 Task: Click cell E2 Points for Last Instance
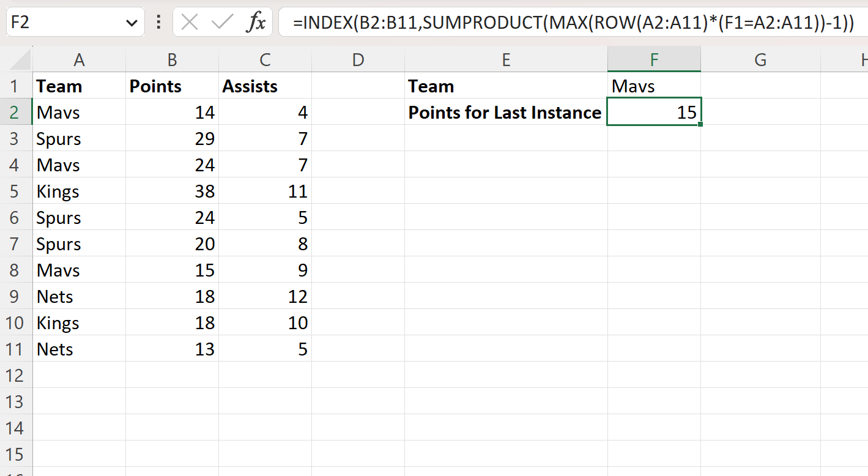coord(506,112)
